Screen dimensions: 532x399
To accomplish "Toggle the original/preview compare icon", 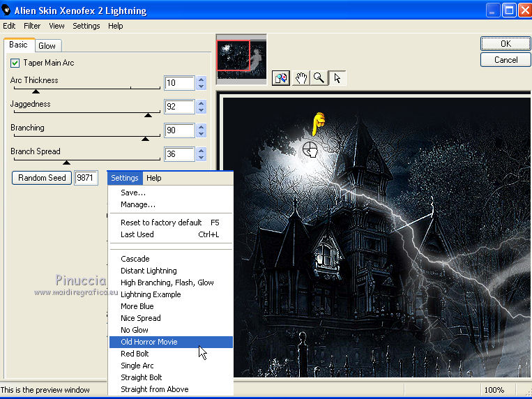I will tap(280, 78).
